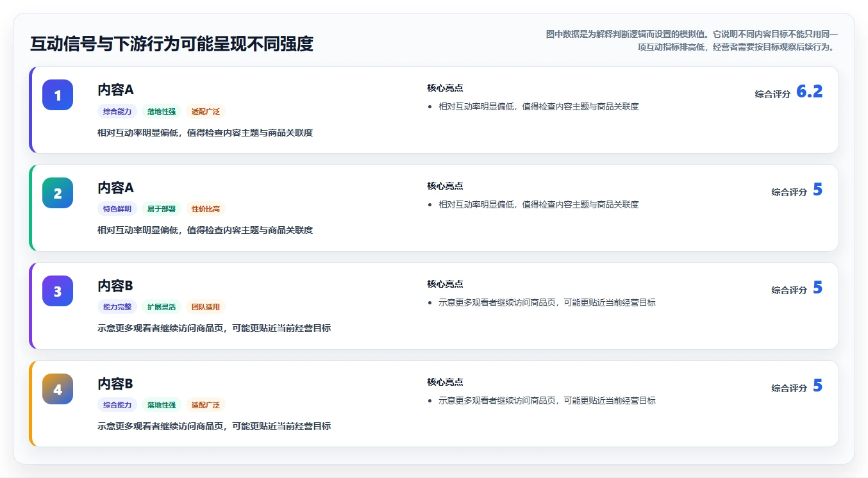The width and height of the screenshot is (868, 478).
Task: Click the 综合能力 tag in card 1
Action: pos(117,111)
